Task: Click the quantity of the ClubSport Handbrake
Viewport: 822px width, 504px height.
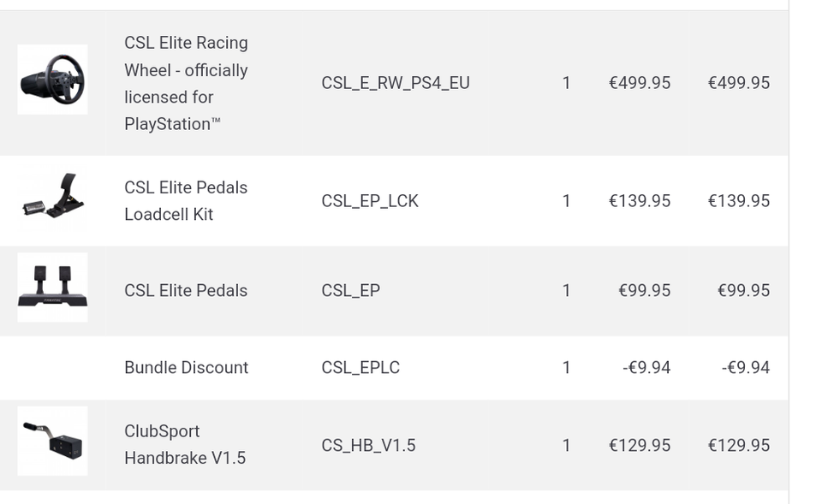Action: [x=566, y=446]
